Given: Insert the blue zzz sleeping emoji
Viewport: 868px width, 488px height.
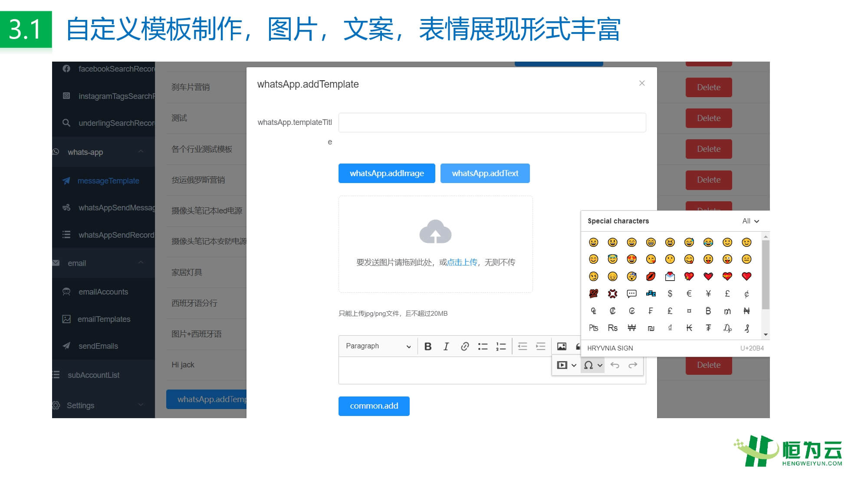Looking at the screenshot, I should [x=651, y=294].
